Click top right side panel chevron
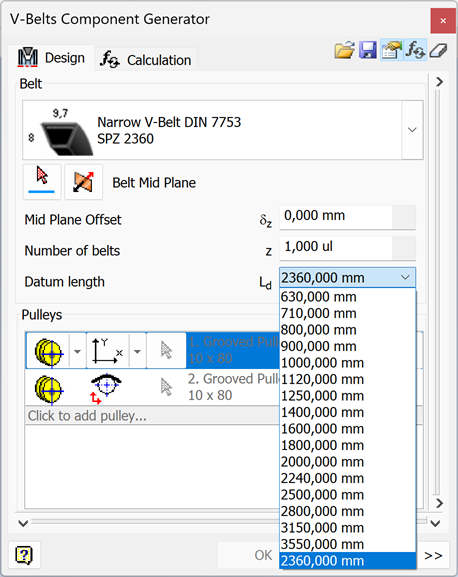This screenshot has height=577, width=458. pos(439,82)
